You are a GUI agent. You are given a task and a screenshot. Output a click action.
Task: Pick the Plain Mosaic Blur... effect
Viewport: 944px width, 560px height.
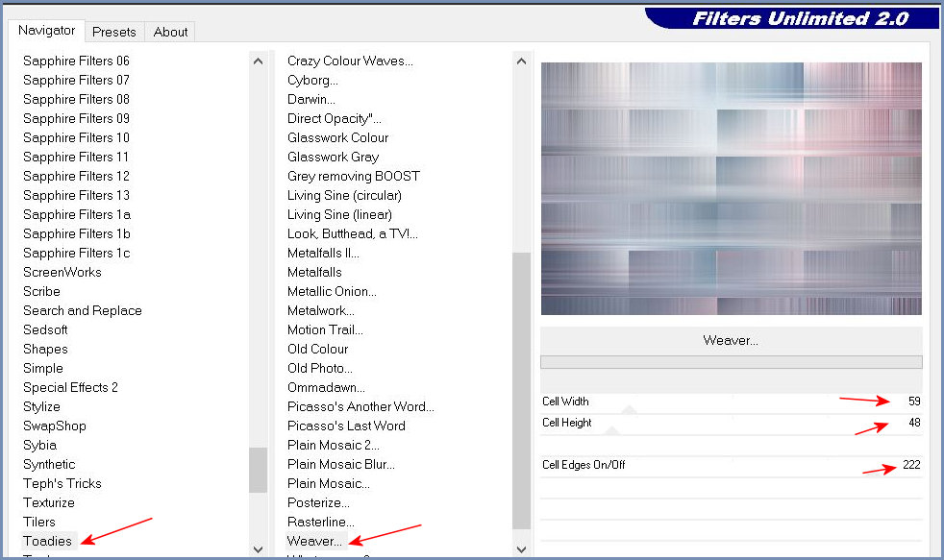[x=341, y=464]
